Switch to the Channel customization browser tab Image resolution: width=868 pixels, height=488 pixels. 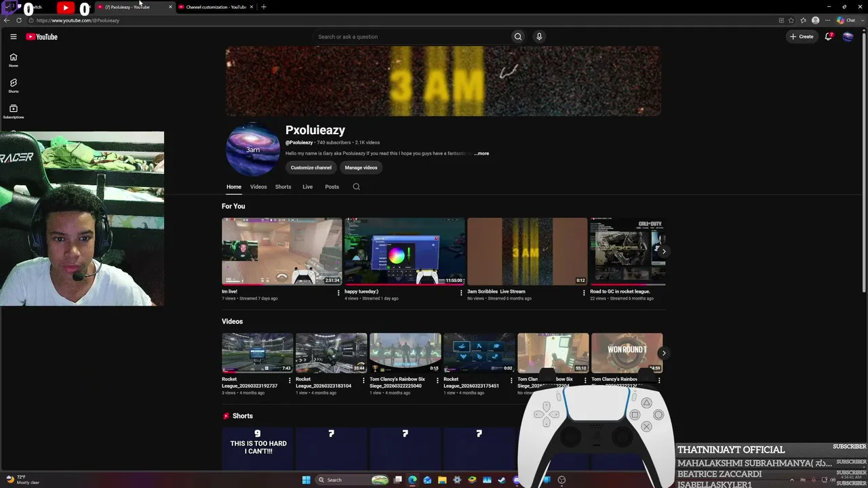[216, 7]
